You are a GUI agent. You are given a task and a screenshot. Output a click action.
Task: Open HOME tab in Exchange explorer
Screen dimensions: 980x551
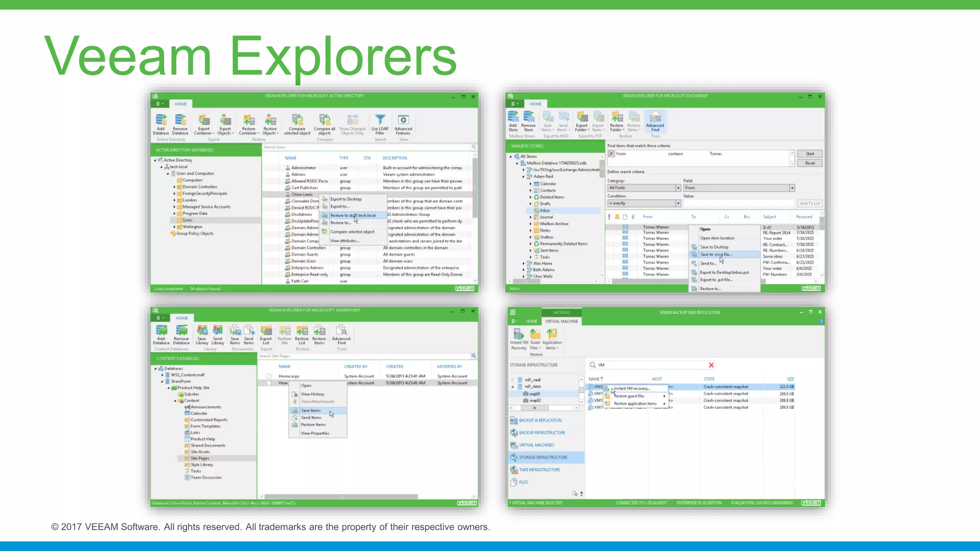pyautogui.click(x=535, y=104)
